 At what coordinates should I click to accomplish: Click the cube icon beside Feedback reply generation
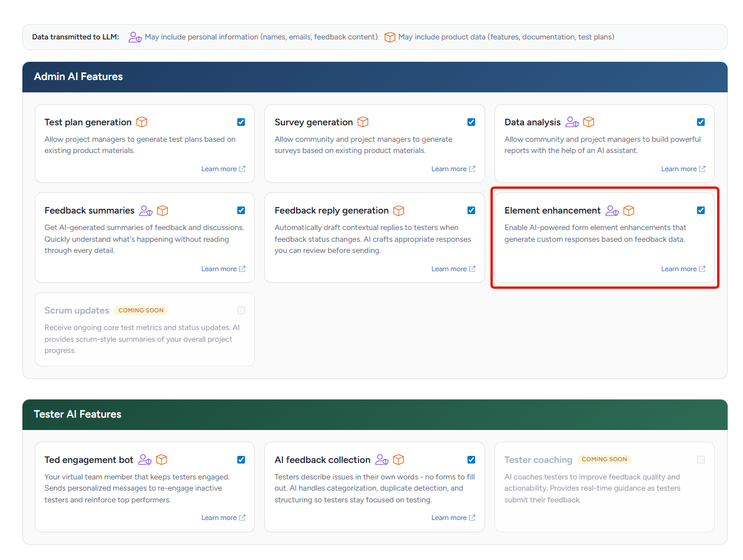tap(399, 211)
